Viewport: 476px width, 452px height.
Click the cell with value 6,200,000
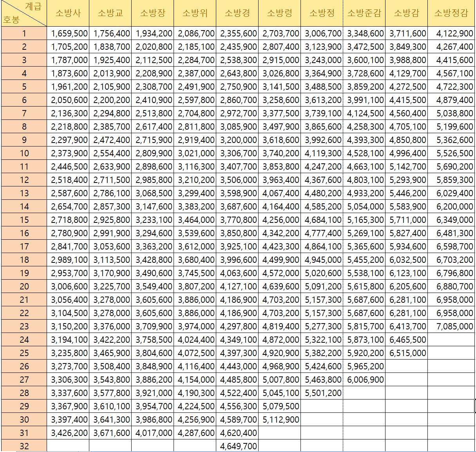click(x=451, y=206)
